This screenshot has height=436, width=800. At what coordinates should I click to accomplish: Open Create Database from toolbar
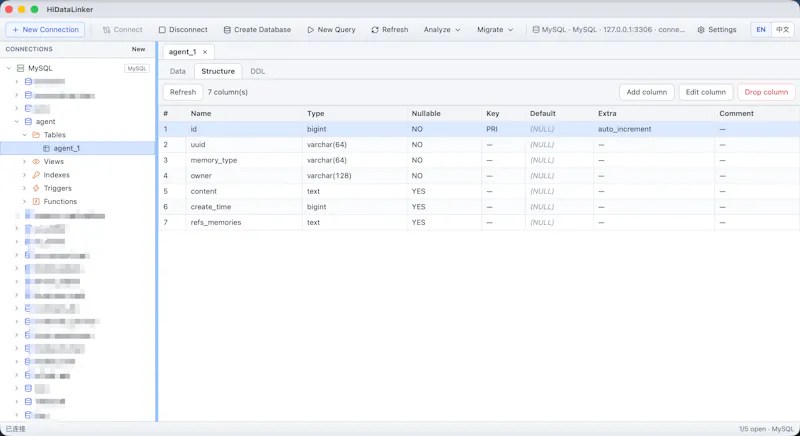(257, 30)
